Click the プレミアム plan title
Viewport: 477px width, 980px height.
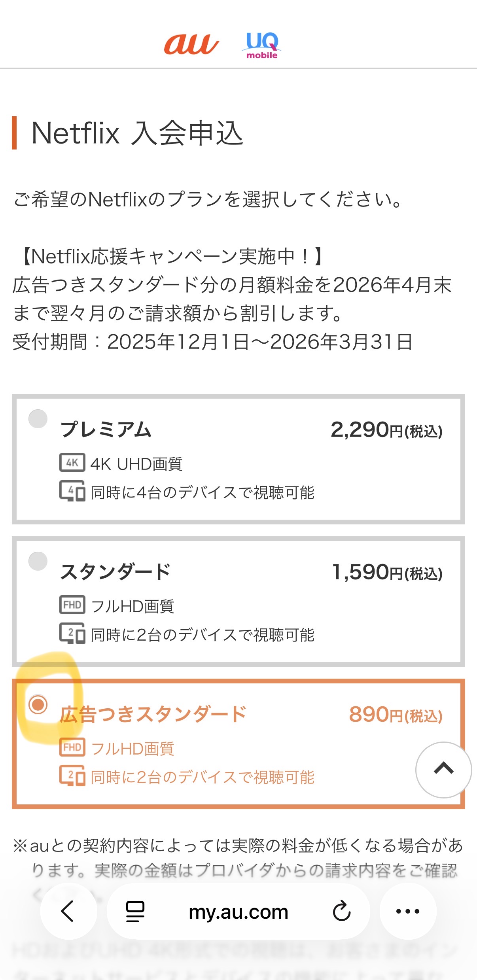click(x=106, y=429)
